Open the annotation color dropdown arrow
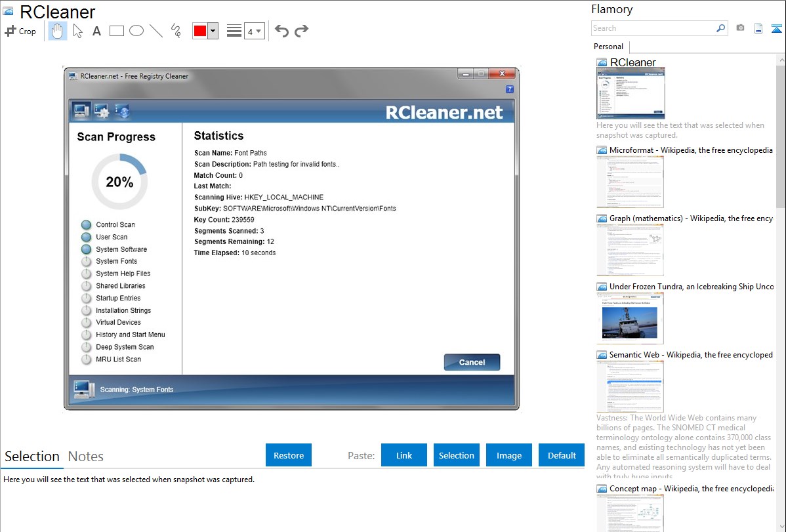This screenshot has height=532, width=786. coord(213,31)
